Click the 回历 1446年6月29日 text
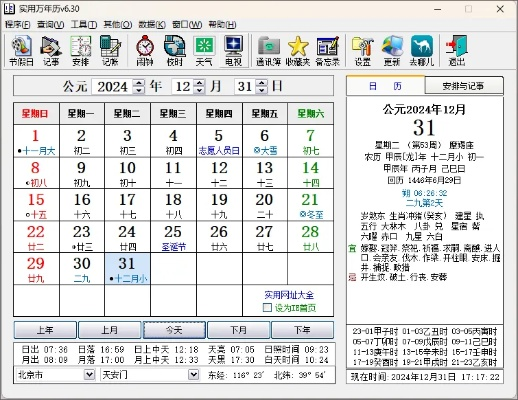Viewport: 518px width, 400px height. (x=424, y=180)
